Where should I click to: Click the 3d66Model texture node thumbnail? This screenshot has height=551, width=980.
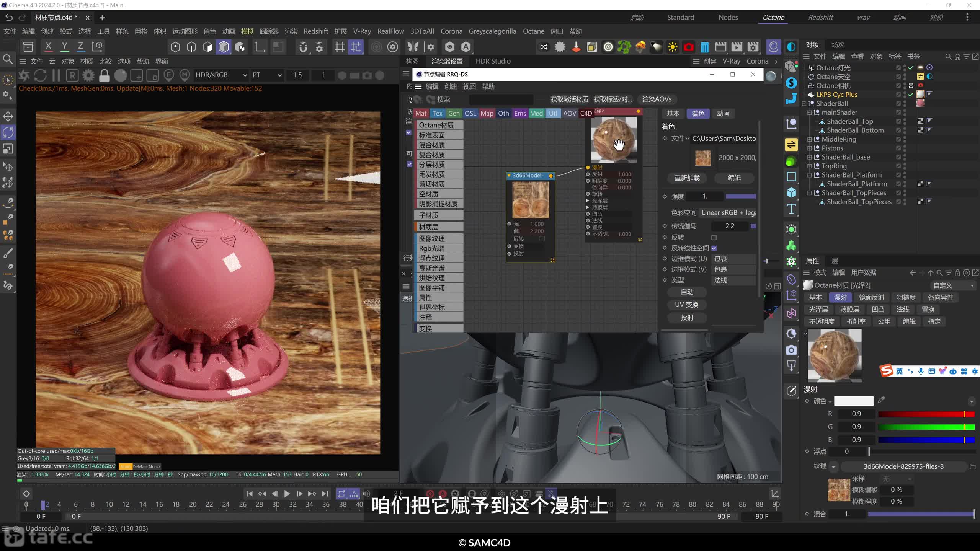(x=531, y=200)
